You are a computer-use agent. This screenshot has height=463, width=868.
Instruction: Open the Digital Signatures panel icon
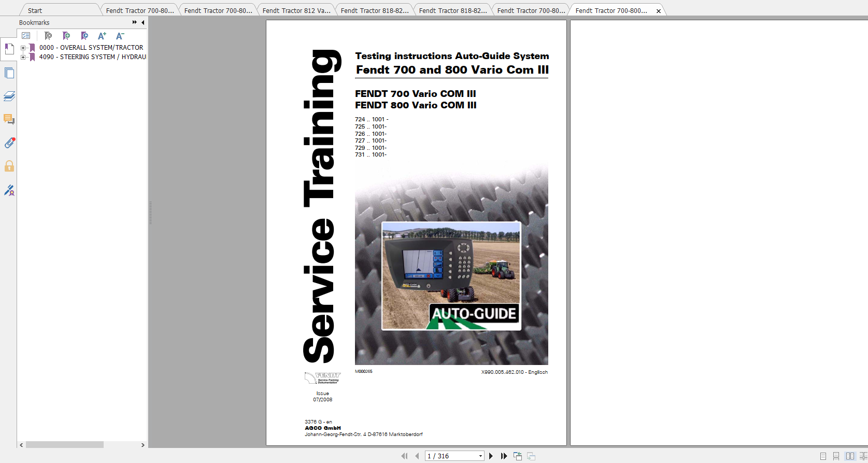(x=9, y=190)
